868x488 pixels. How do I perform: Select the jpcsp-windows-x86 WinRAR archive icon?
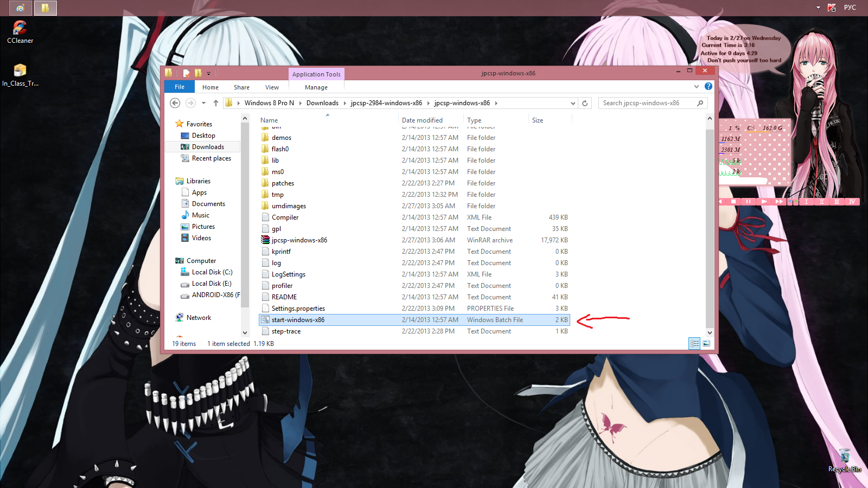(x=265, y=240)
